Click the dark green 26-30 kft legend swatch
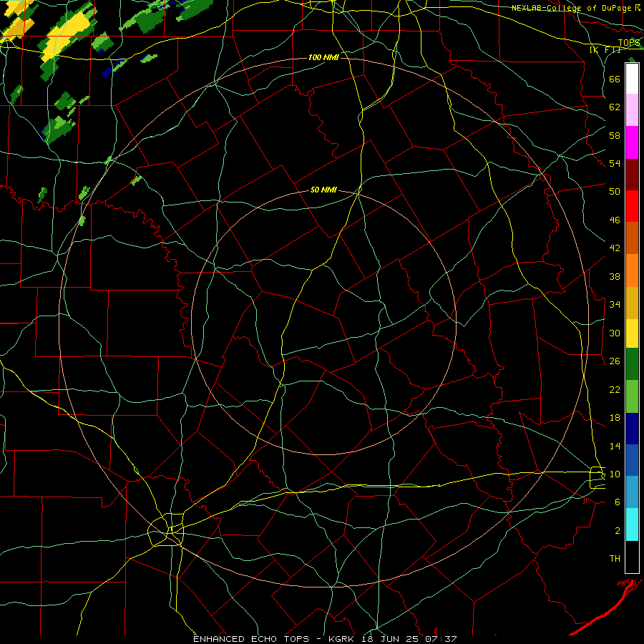The image size is (644, 644). coord(632,364)
